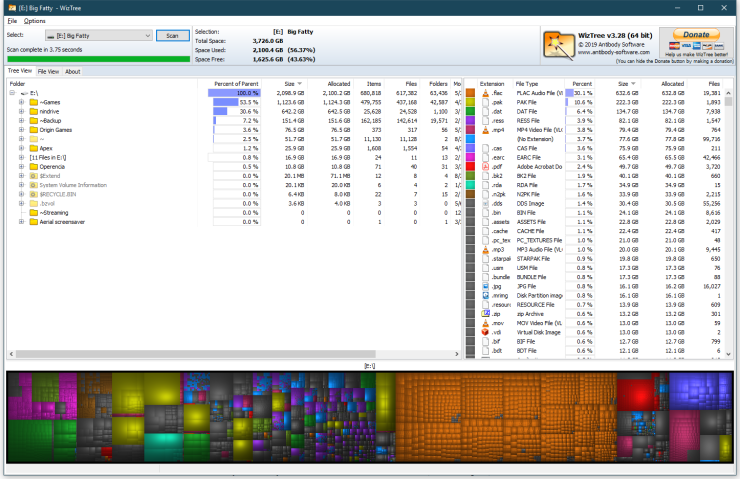Open the File menu

pyautogui.click(x=12, y=20)
